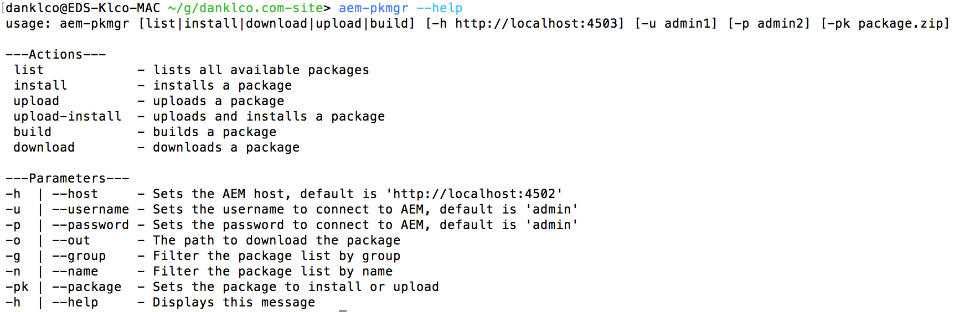The height and width of the screenshot is (312, 980).
Task: Click the "~/g/danklco.com-site" path in prompt
Action: [x=245, y=8]
